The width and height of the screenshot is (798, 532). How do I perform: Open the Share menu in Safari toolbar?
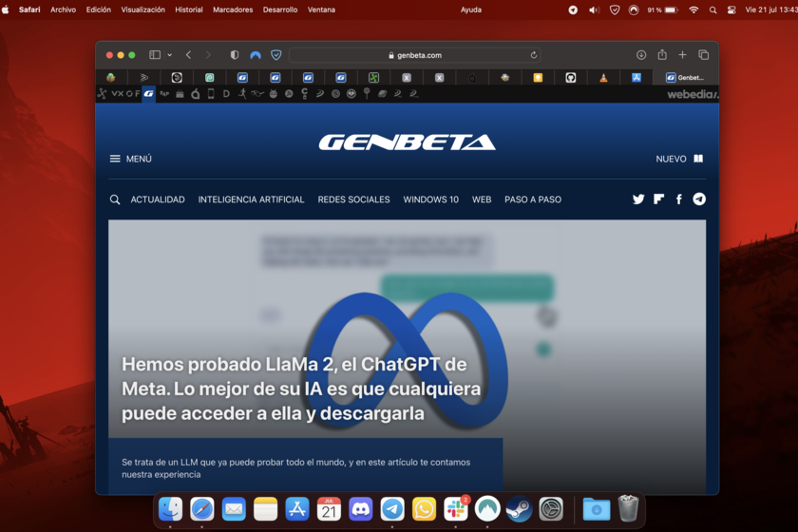pos(662,54)
